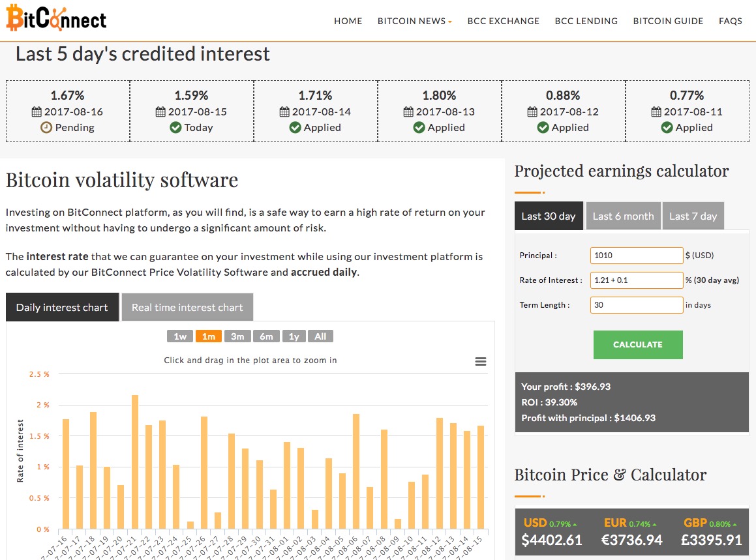The image size is (756, 560).
Task: Click the 1.71% interest value
Action: [315, 95]
